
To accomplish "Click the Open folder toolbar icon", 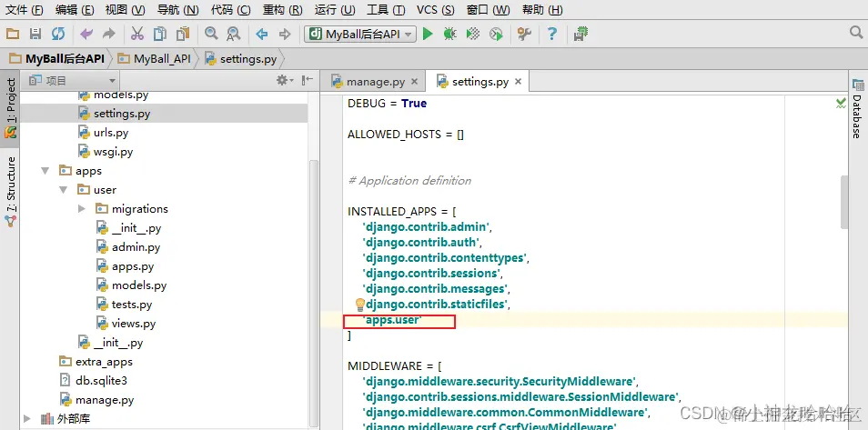I will click(13, 35).
